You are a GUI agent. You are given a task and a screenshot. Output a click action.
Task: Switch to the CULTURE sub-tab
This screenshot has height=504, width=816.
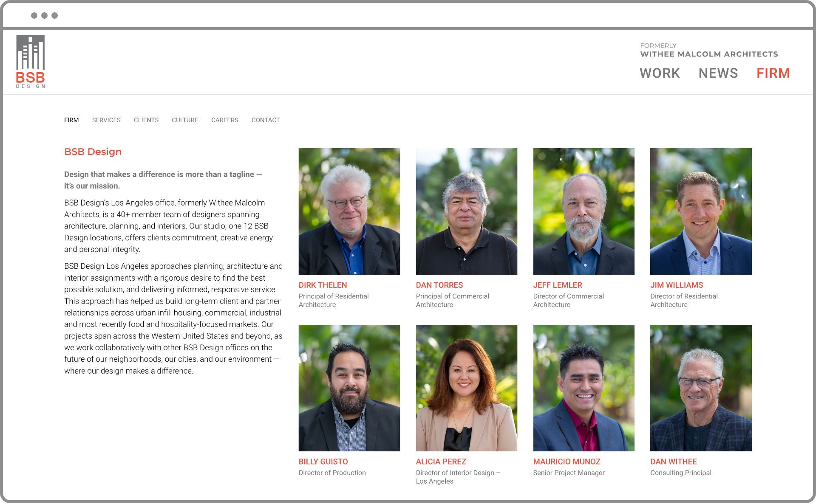click(x=185, y=120)
